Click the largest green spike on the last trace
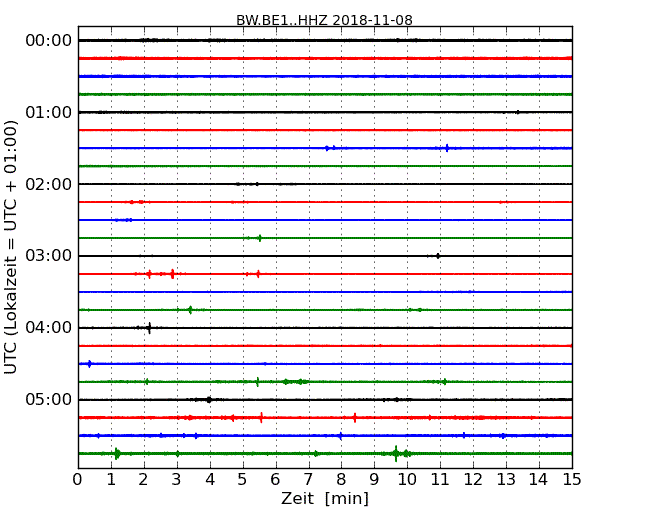 (396, 454)
